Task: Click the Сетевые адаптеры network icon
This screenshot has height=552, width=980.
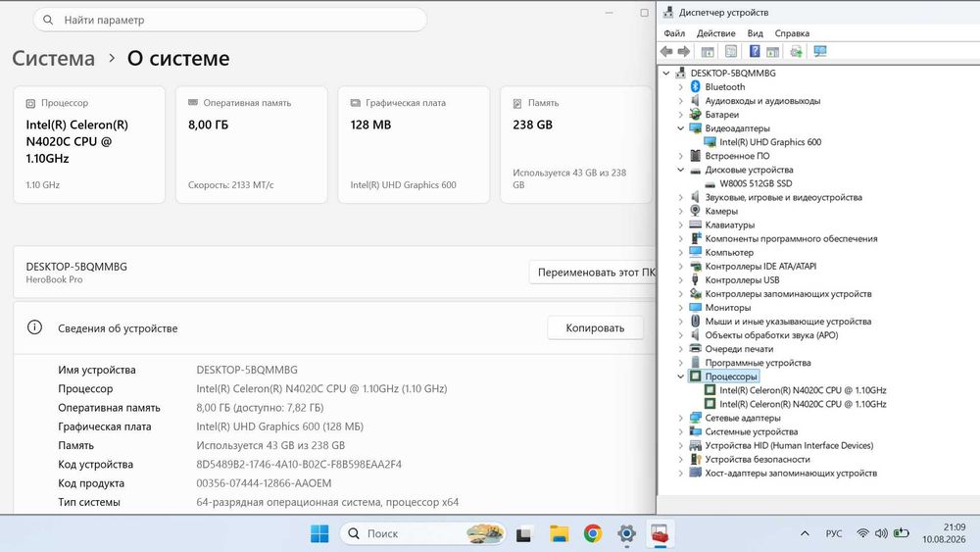Action: click(695, 418)
